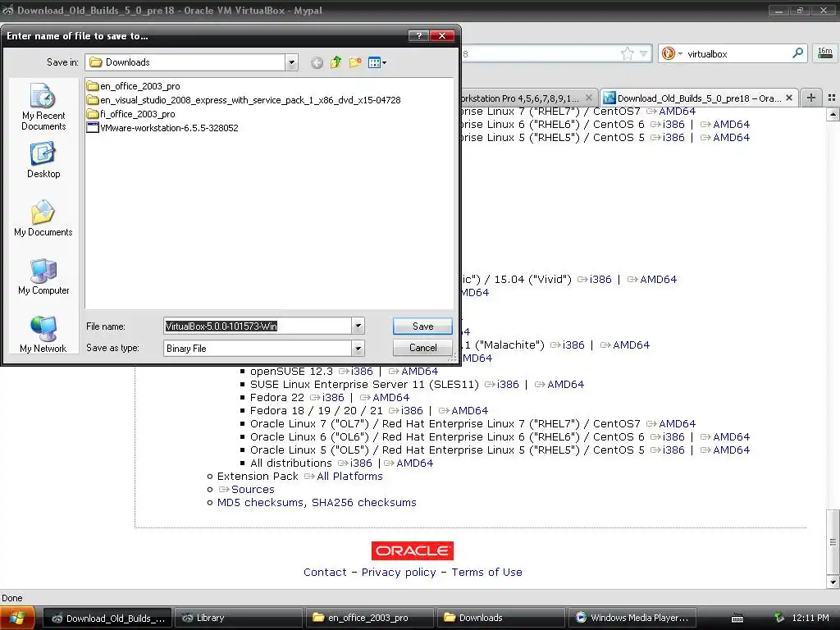This screenshot has width=840, height=630.
Task: Go back to last folder visited
Action: click(317, 62)
